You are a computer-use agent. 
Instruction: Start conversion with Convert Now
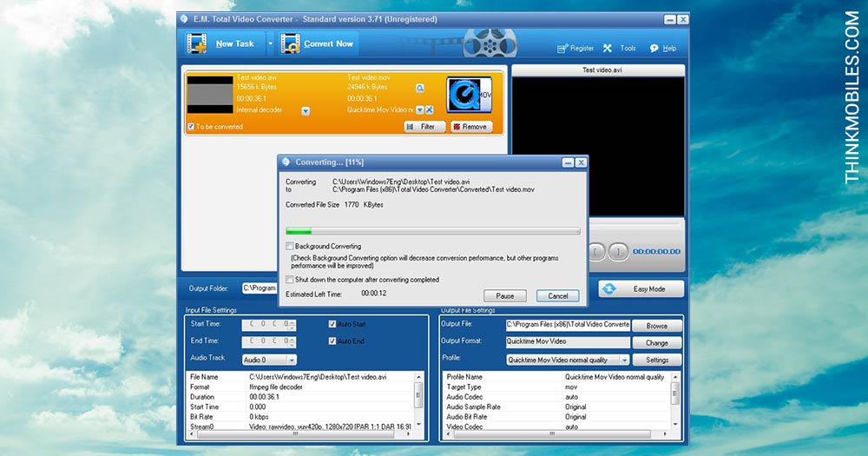coord(318,43)
